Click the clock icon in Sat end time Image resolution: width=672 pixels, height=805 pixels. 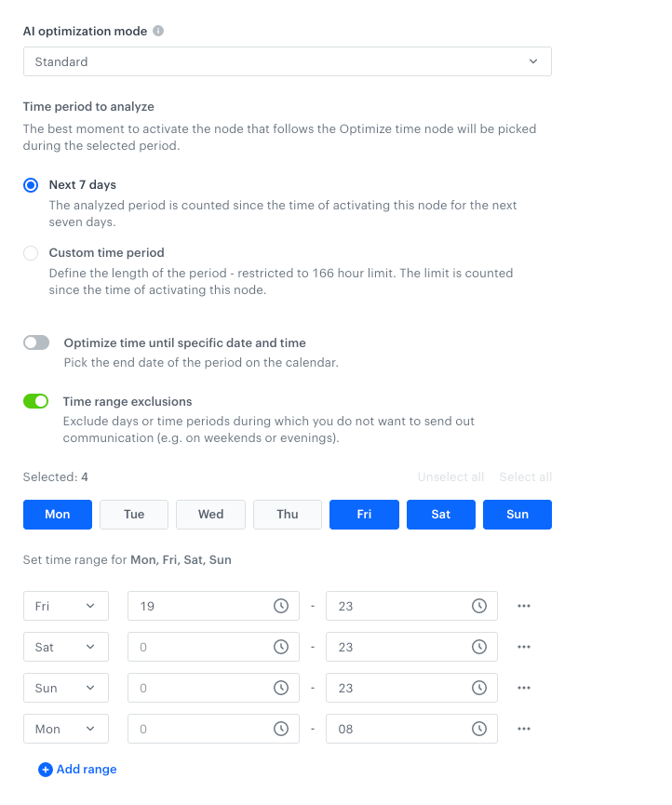point(478,647)
